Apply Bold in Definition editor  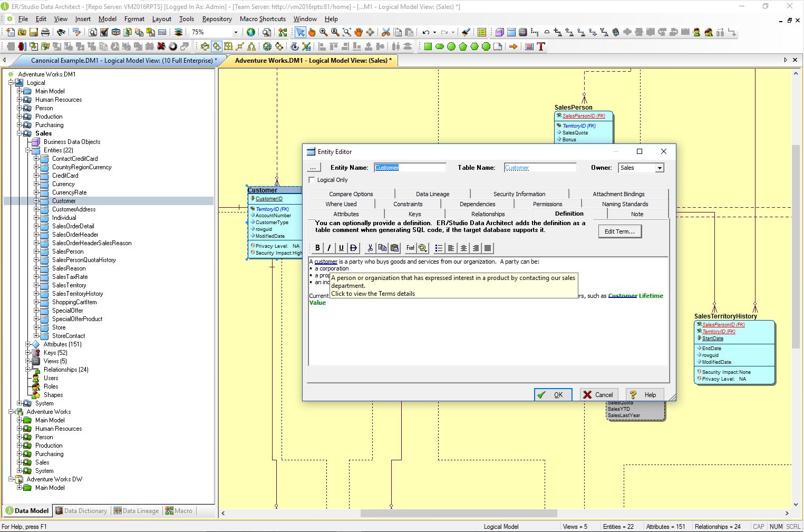[317, 248]
